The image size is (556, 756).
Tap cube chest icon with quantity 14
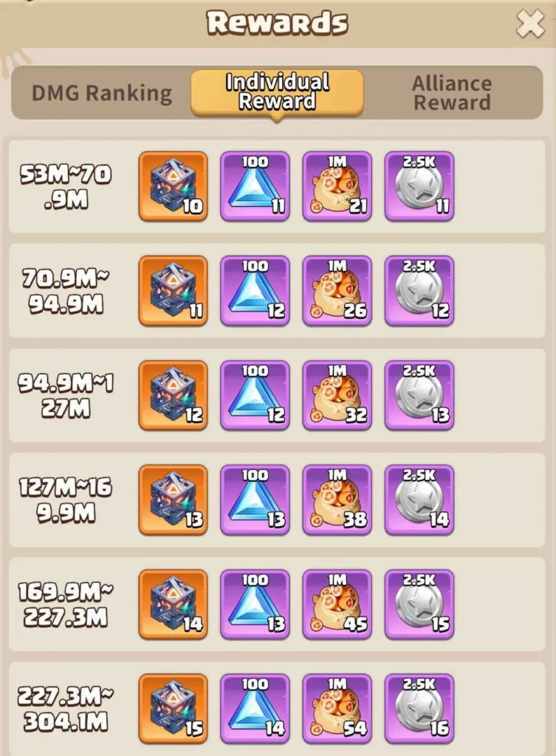174,604
